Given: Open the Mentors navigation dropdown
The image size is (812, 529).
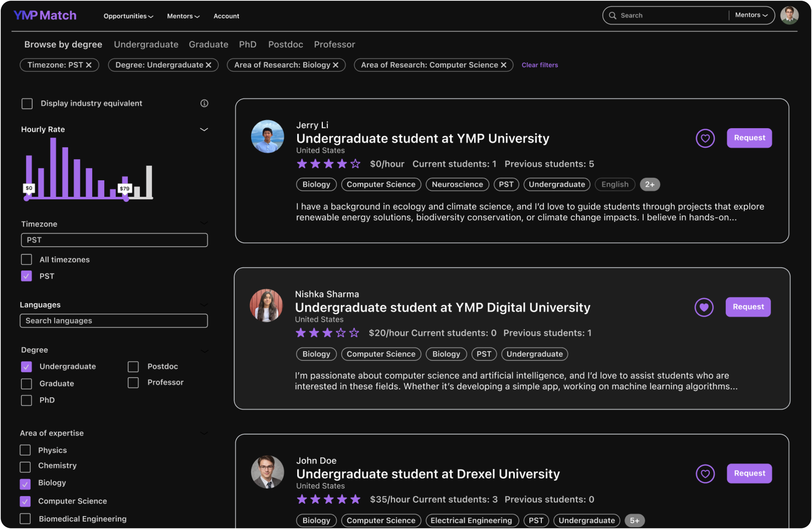Looking at the screenshot, I should (183, 16).
